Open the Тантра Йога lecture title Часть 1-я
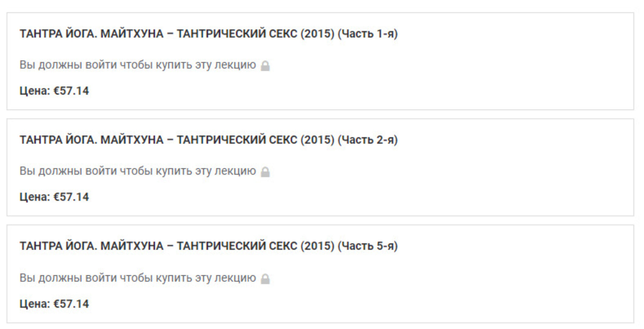This screenshot has height=329, width=644. pyautogui.click(x=209, y=34)
